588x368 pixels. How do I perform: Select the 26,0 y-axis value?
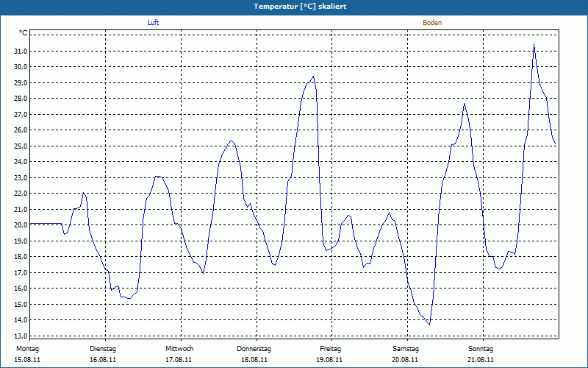(x=21, y=130)
